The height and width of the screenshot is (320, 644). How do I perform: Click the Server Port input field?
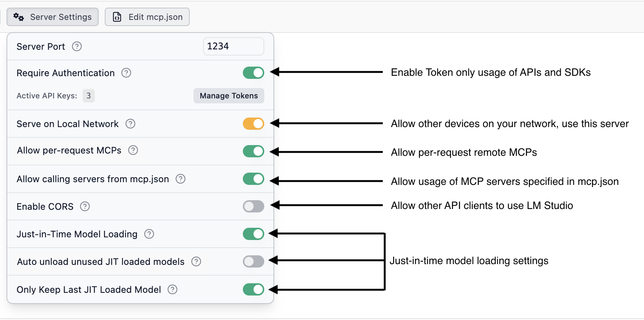pyautogui.click(x=233, y=46)
